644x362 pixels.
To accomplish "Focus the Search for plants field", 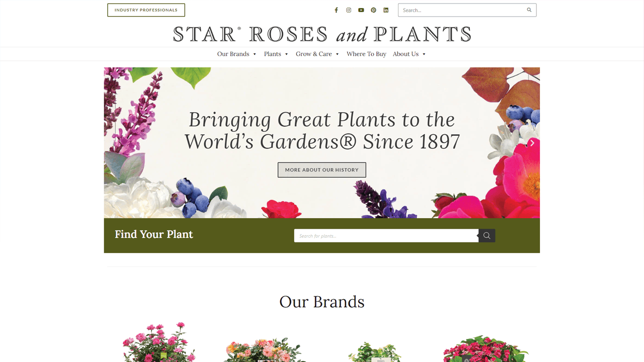I will [386, 236].
